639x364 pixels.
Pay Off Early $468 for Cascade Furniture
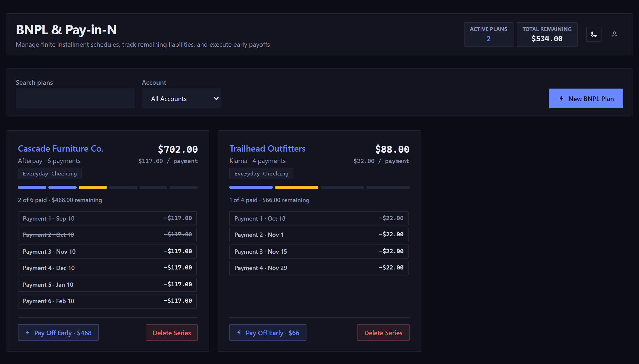point(58,332)
